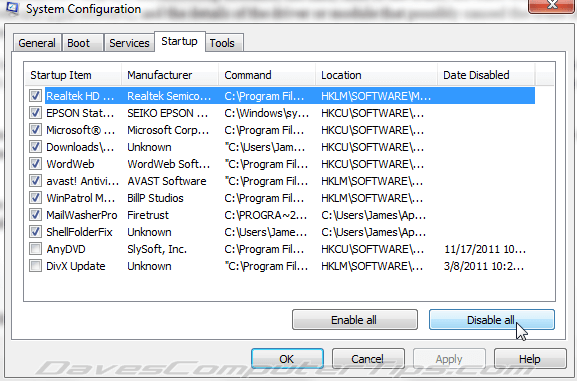Sort by Manufacturer column header
Image resolution: width=577 pixels, height=381 pixels.
(x=170, y=75)
